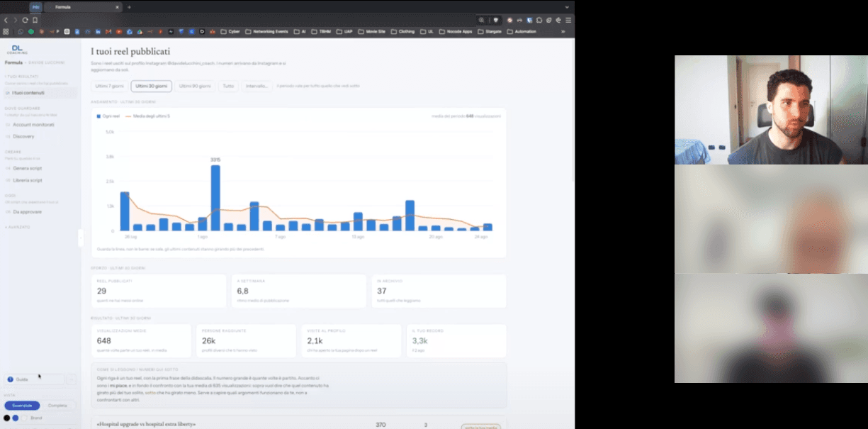The image size is (868, 429).
Task: Open the LinkedIn bookmark icon
Action: (x=97, y=31)
